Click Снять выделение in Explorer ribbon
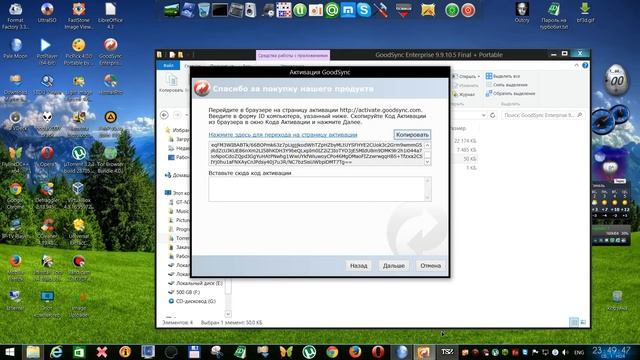The image size is (640, 360). click(x=507, y=85)
